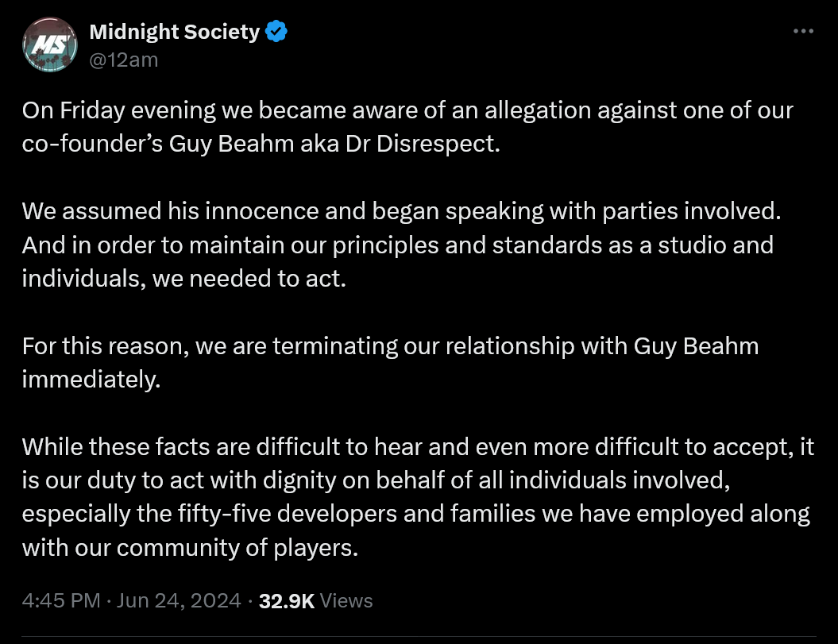Visit the @12am handle link
This screenshot has width=838, height=644.
click(123, 60)
